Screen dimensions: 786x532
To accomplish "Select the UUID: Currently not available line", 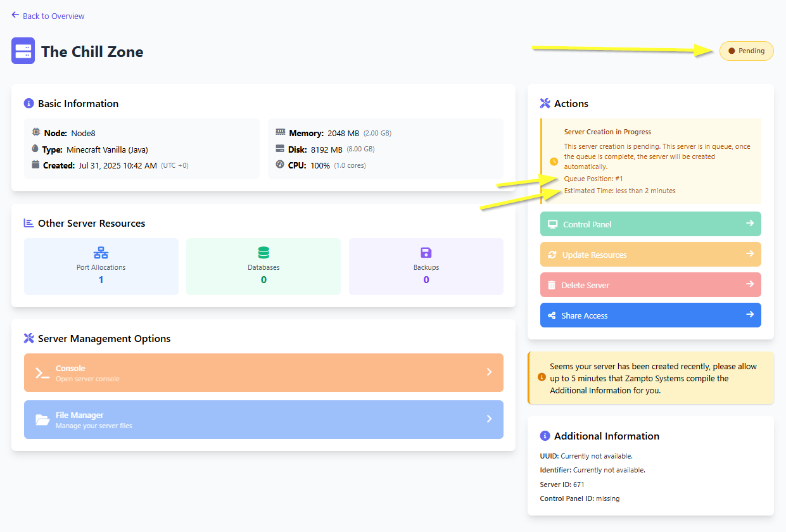I will tap(586, 456).
